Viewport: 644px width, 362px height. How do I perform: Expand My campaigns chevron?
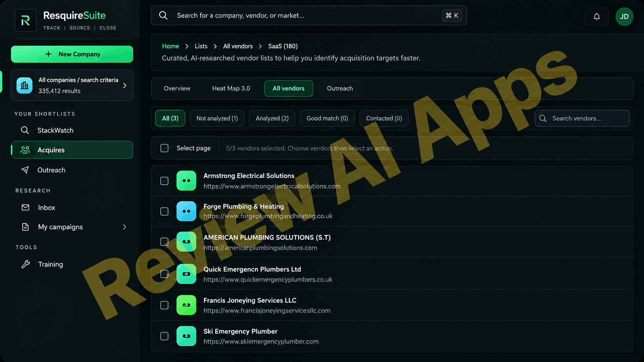click(x=125, y=227)
